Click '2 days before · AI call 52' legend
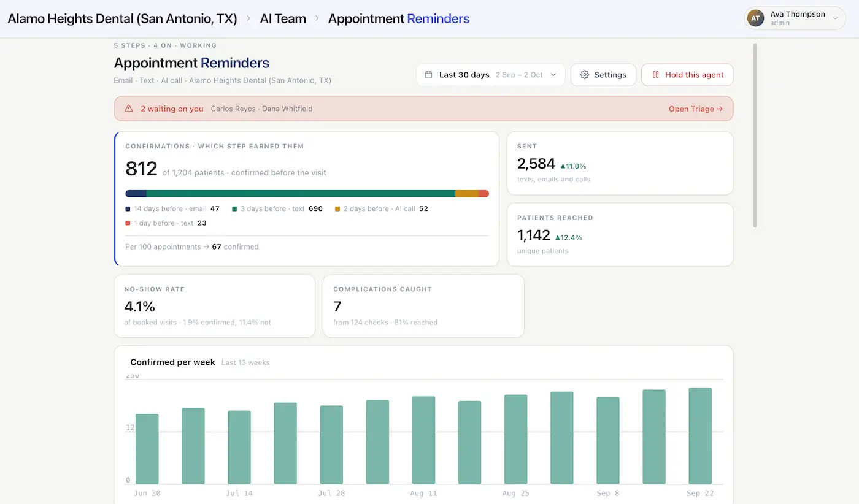The image size is (859, 504). coord(381,209)
